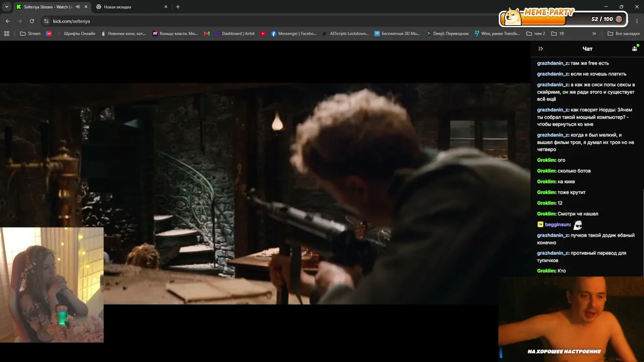Click the Groklim message 'Кто'
Viewport: 644px width, 362px height.
click(x=561, y=271)
